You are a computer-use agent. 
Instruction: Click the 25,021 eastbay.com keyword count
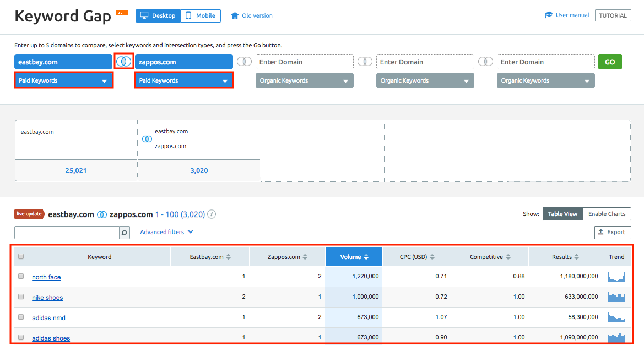coord(76,170)
